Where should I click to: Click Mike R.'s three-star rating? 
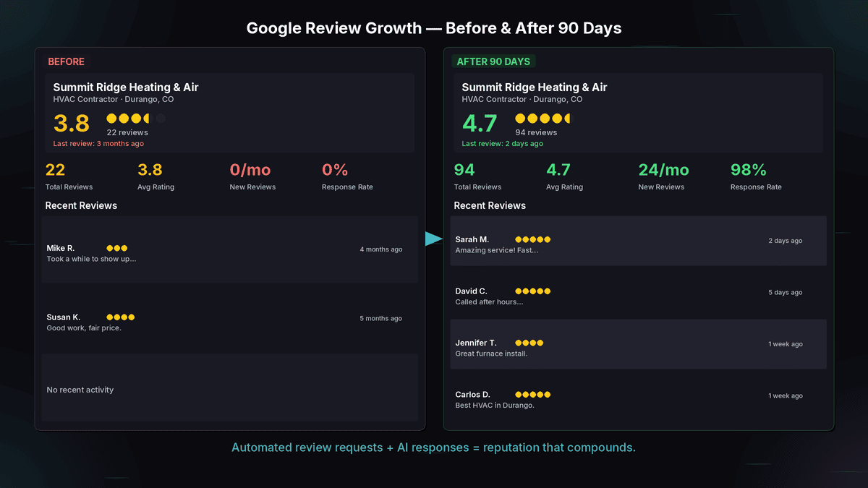pos(117,248)
